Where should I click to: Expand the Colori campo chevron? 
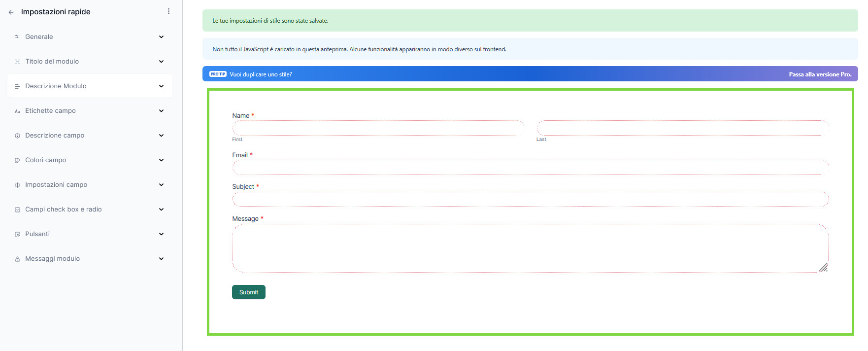pyautogui.click(x=161, y=160)
